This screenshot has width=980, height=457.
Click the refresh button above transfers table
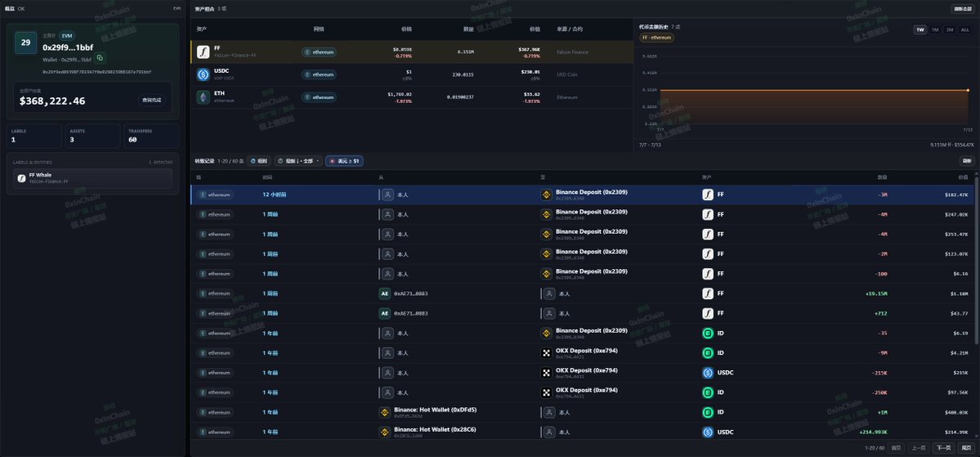click(966, 161)
